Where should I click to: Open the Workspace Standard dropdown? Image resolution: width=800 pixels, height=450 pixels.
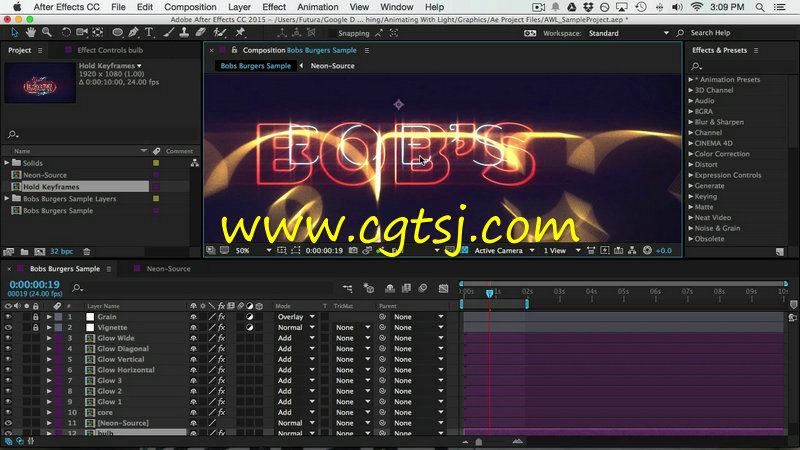(629, 33)
